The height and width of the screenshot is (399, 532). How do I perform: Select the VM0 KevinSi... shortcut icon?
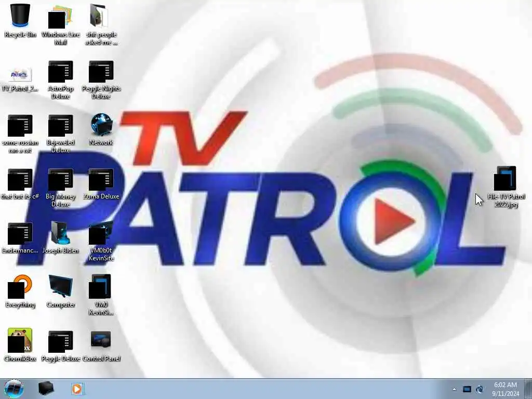pos(101,295)
